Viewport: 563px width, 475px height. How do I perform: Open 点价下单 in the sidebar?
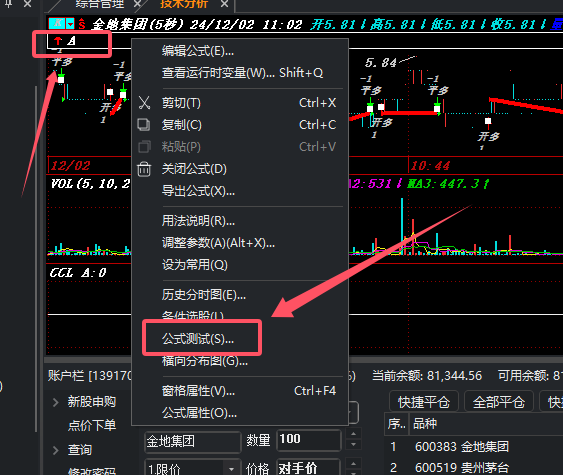point(92,425)
